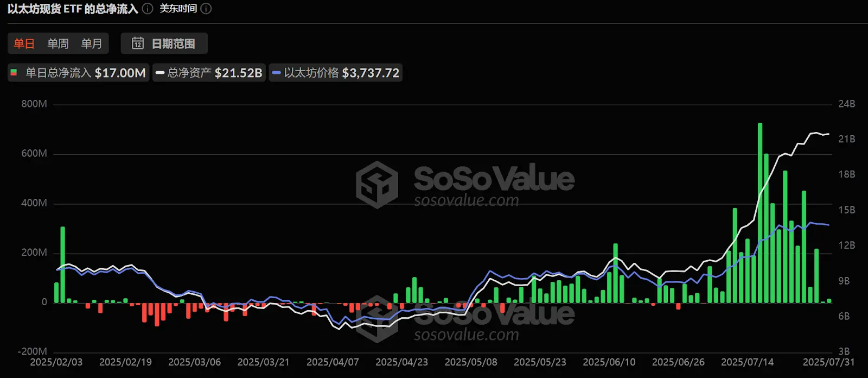Switch to the 单月 monthly view tab
The width and height of the screenshot is (868, 378).
click(92, 43)
